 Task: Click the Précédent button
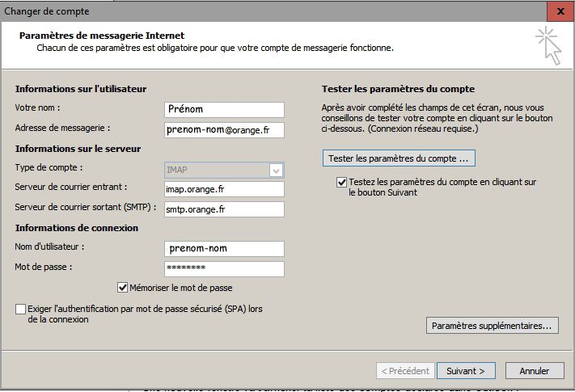coord(404,370)
